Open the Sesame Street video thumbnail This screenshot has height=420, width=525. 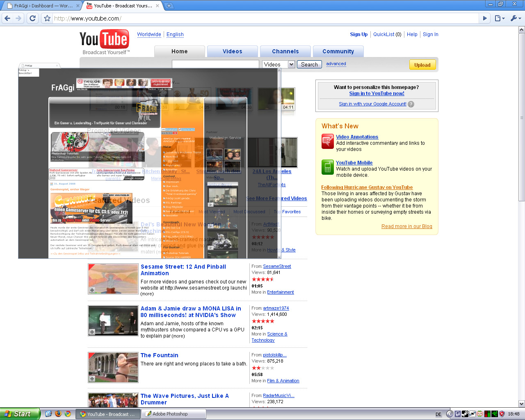point(113,279)
